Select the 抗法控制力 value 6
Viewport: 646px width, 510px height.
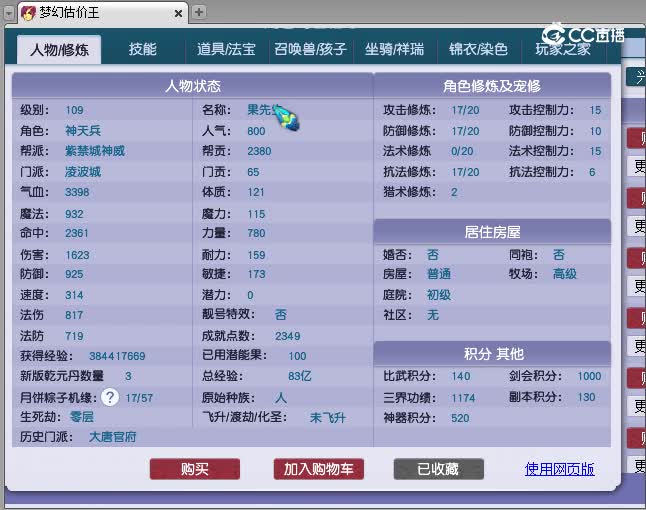point(592,172)
